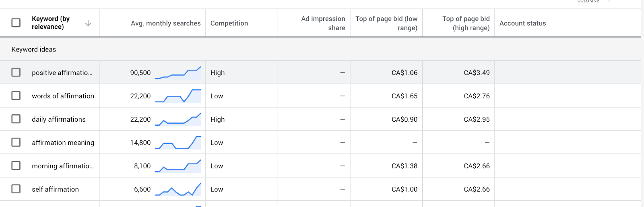The height and width of the screenshot is (207, 644).
Task: Toggle the select-all keywords checkbox
Action: (16, 23)
